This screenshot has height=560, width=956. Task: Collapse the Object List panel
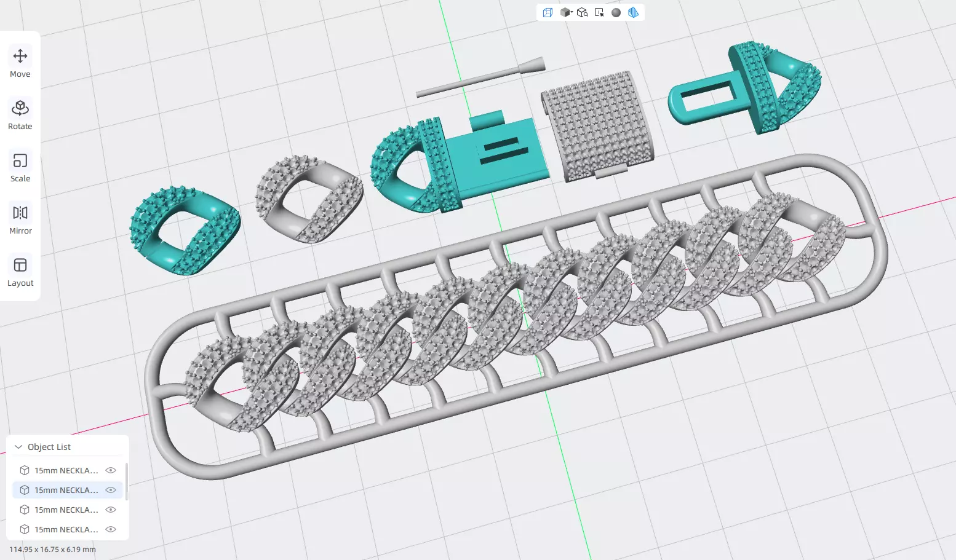18,447
